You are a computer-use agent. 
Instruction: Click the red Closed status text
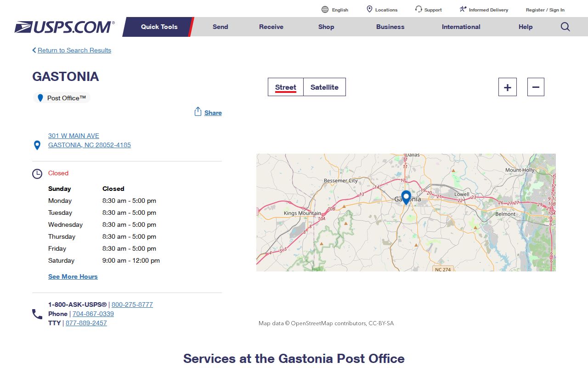(58, 173)
